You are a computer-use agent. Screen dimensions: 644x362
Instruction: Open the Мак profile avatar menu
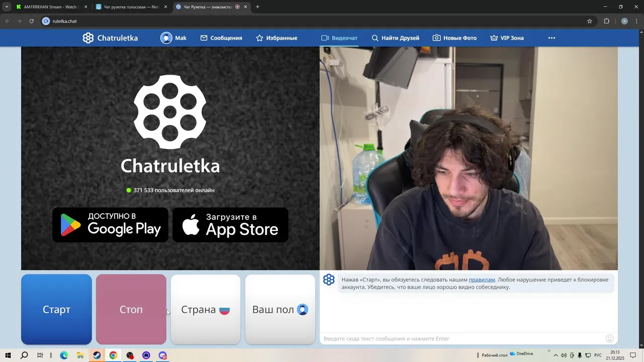[x=174, y=38]
